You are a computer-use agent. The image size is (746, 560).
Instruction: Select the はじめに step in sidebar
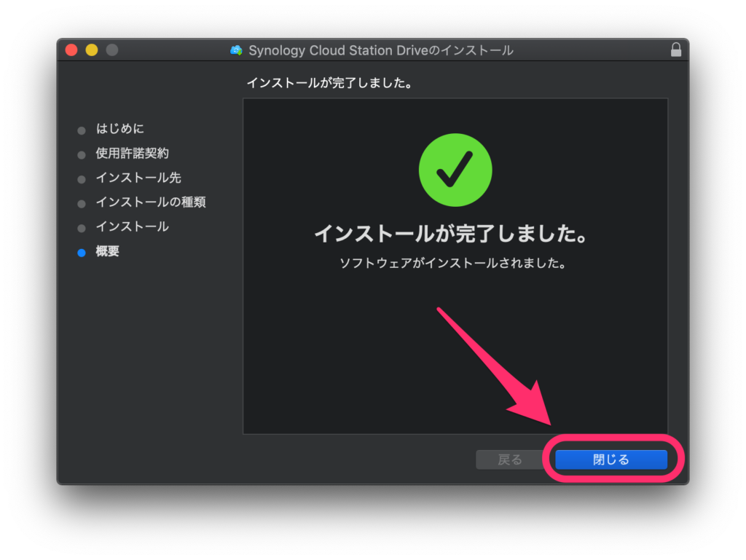pyautogui.click(x=119, y=129)
